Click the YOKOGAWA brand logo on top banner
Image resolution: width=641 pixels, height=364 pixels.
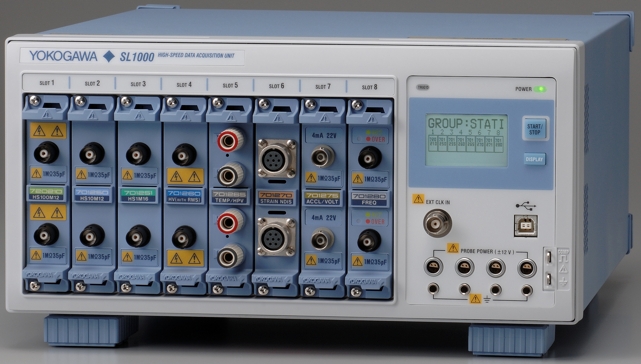point(63,56)
